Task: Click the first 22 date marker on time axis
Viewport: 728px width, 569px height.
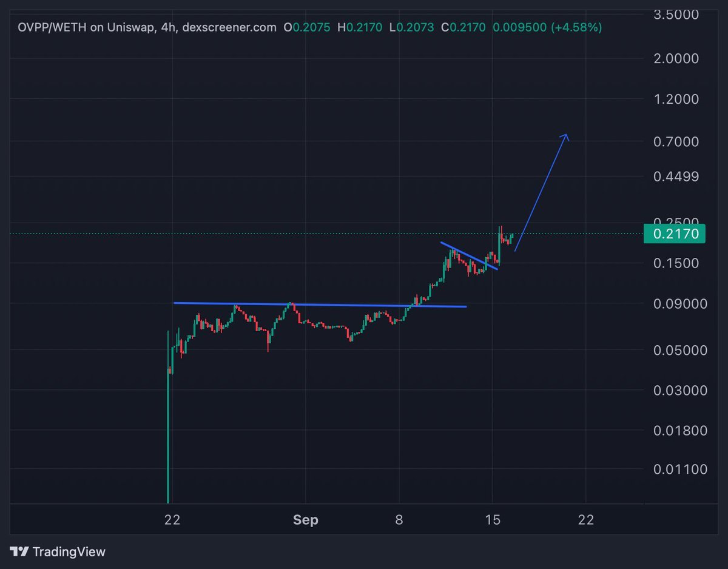Action: click(172, 520)
